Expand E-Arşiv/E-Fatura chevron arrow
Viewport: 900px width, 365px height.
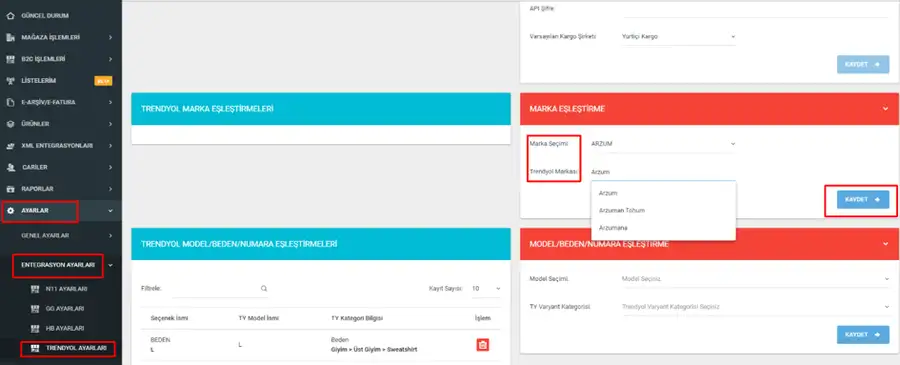[x=110, y=102]
